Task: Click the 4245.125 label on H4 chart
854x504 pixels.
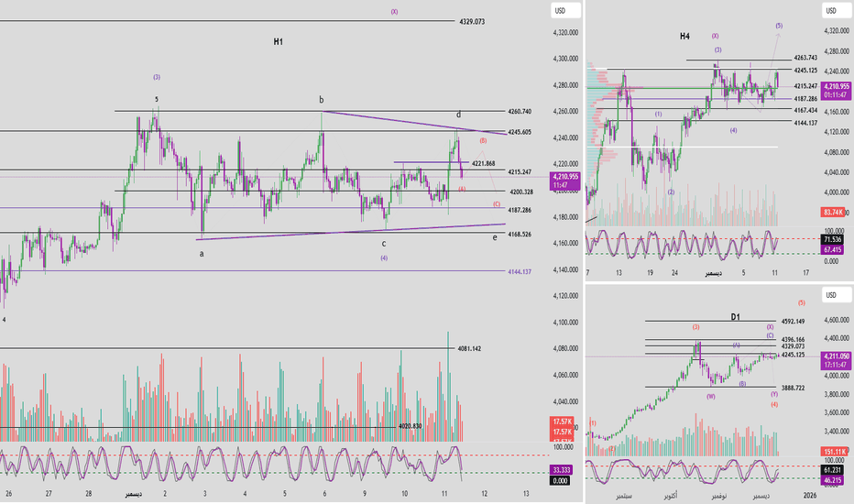Action: coord(805,71)
